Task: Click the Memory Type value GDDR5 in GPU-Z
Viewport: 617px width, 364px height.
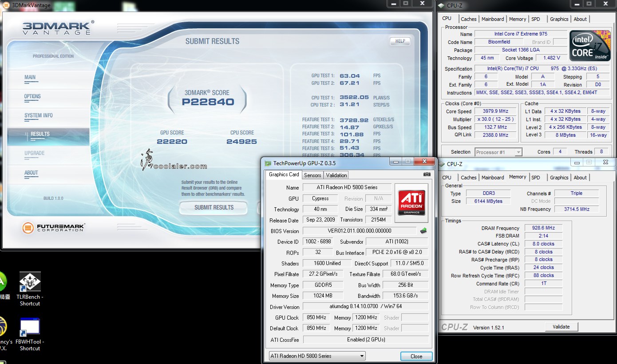Action: tap(323, 285)
